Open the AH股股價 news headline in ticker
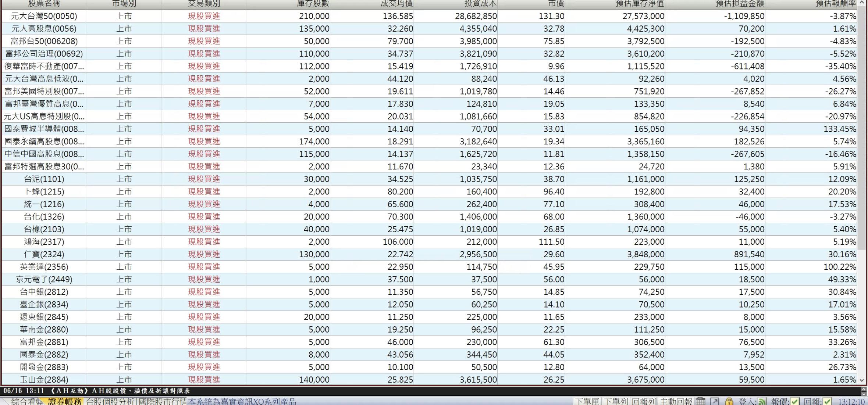This screenshot has height=405, width=868. (x=96, y=391)
